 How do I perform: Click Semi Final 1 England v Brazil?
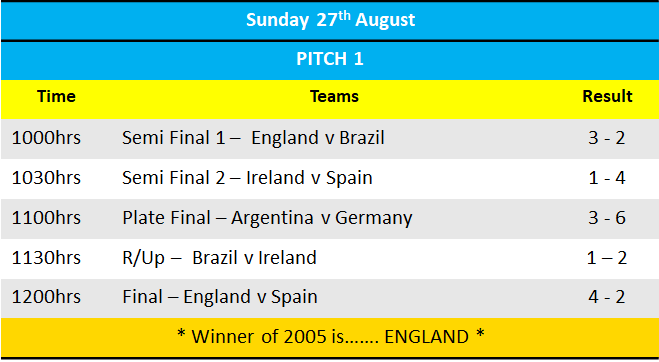coord(253,138)
